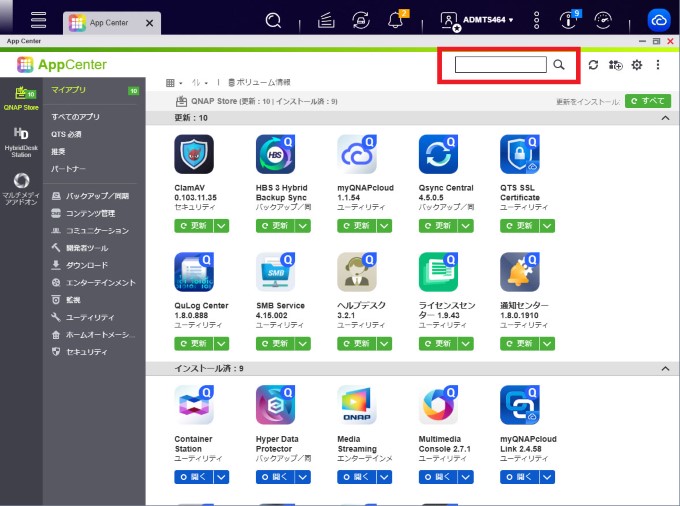Viewport: 680px width, 506px height.
Task: Click 更新 button for Qsync Central
Action: pos(438,226)
